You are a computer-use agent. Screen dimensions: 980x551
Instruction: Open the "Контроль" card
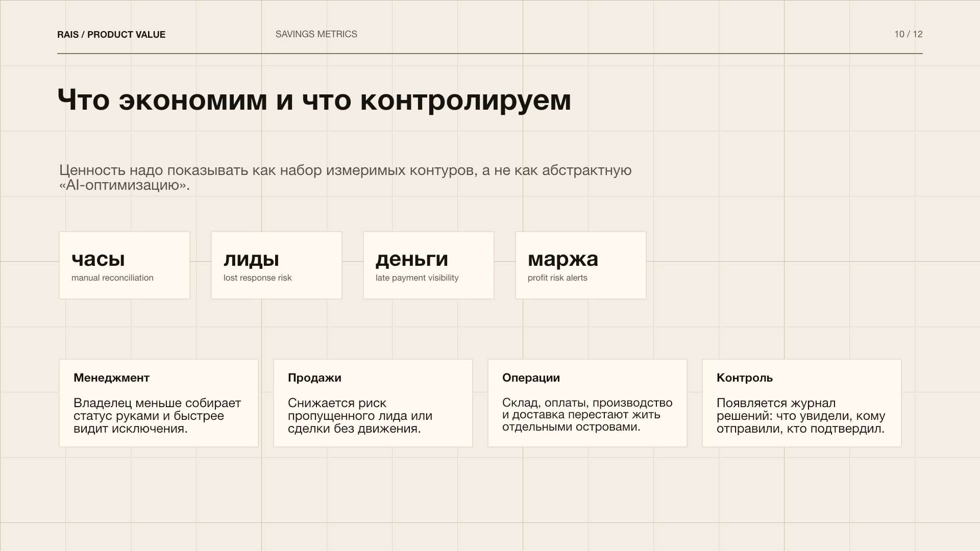tap(801, 403)
